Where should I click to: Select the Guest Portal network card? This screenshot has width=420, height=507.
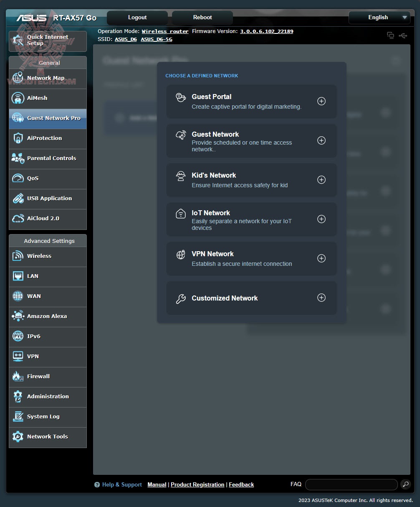[251, 102]
